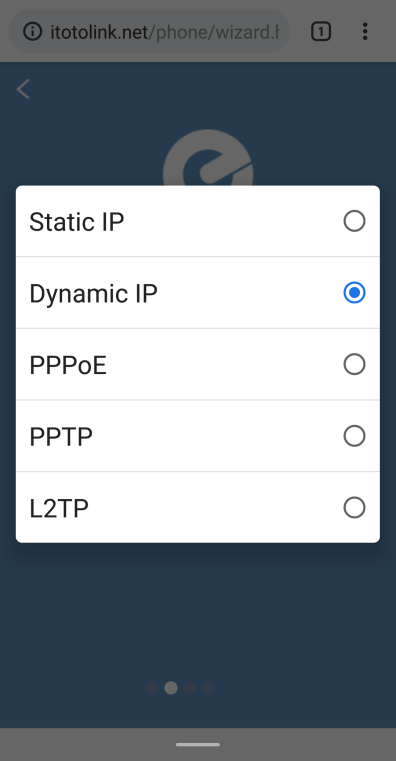Image resolution: width=396 pixels, height=761 pixels.
Task: Select the Static IP radio button
Action: click(354, 221)
